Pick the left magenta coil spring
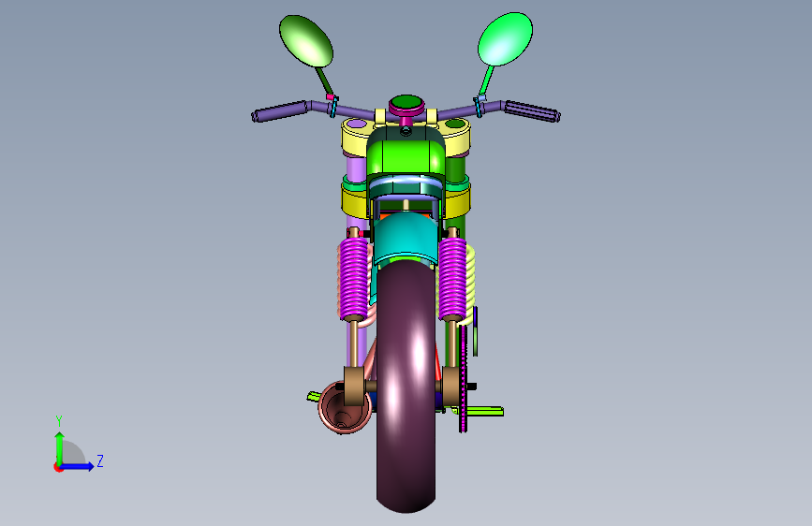 [354, 278]
